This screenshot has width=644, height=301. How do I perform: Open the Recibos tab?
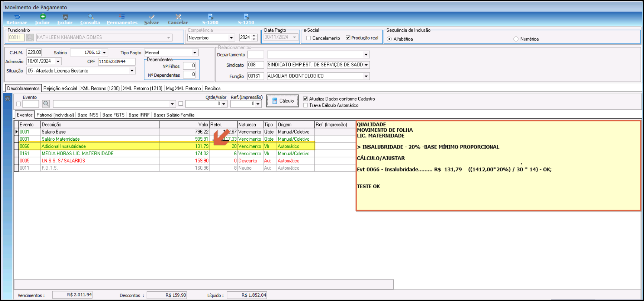click(x=212, y=88)
